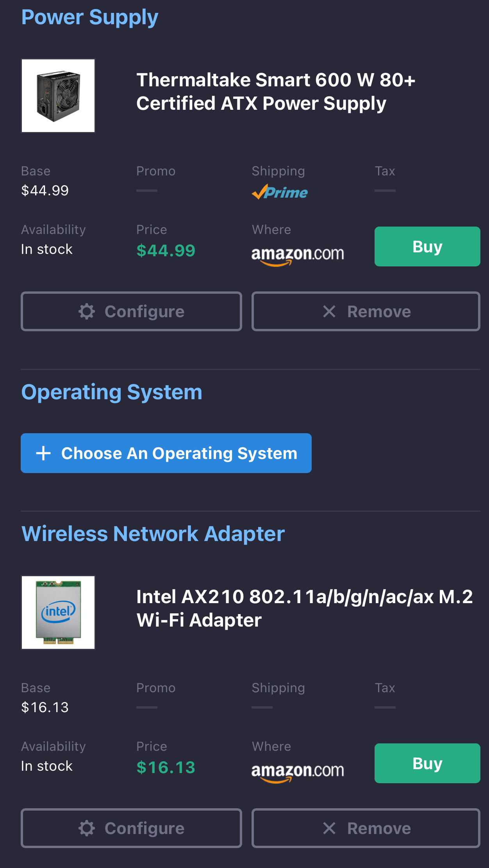489x868 pixels.
Task: Open Intel AX210 adapter product thumbnail
Action: (x=58, y=613)
